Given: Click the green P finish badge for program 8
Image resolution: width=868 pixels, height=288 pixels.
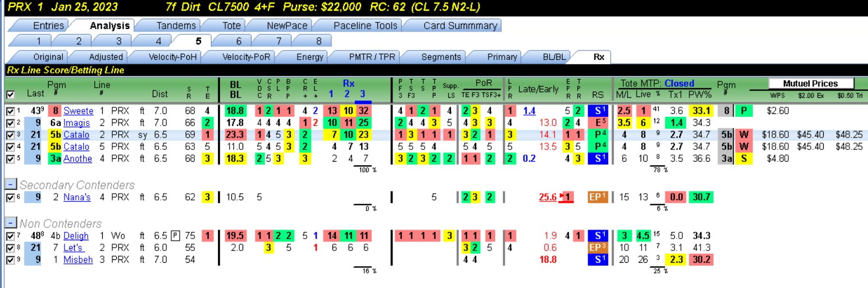Looking at the screenshot, I should point(744,111).
